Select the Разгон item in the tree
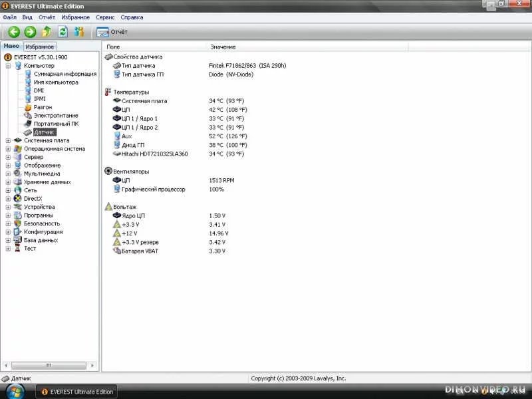 (43, 107)
